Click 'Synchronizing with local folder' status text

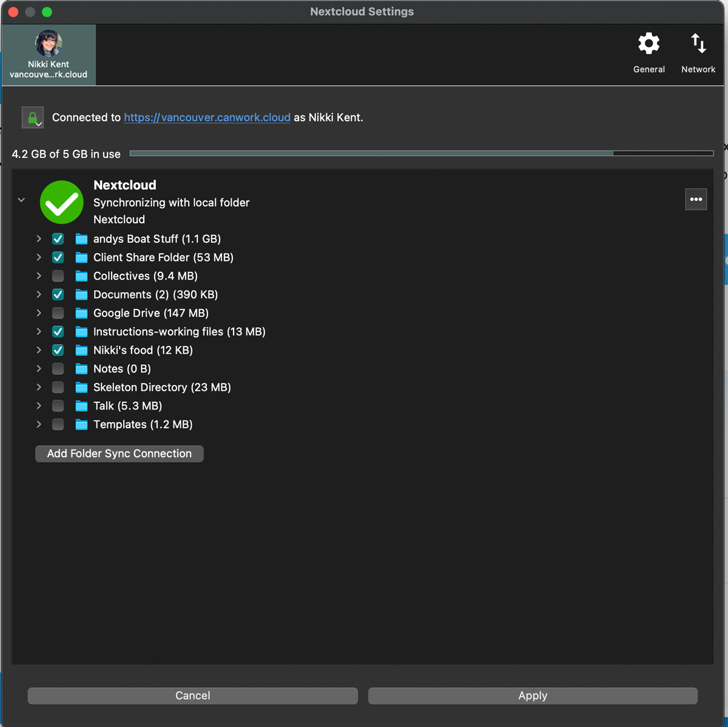[x=172, y=203]
